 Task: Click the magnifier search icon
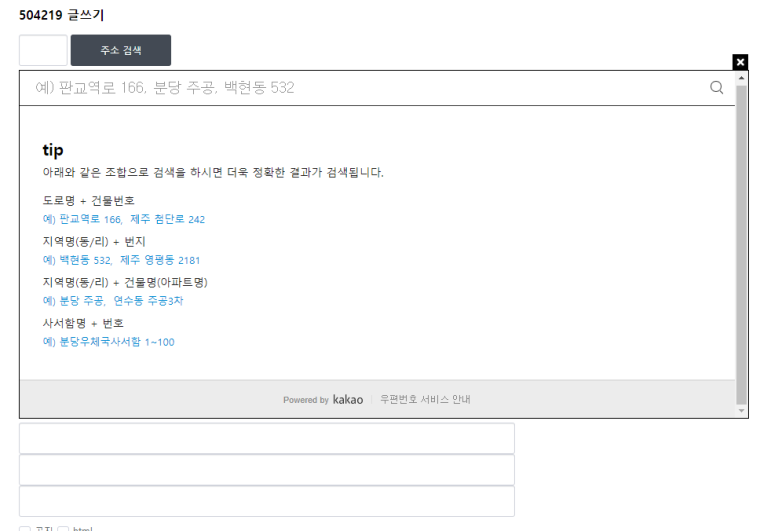click(x=716, y=87)
